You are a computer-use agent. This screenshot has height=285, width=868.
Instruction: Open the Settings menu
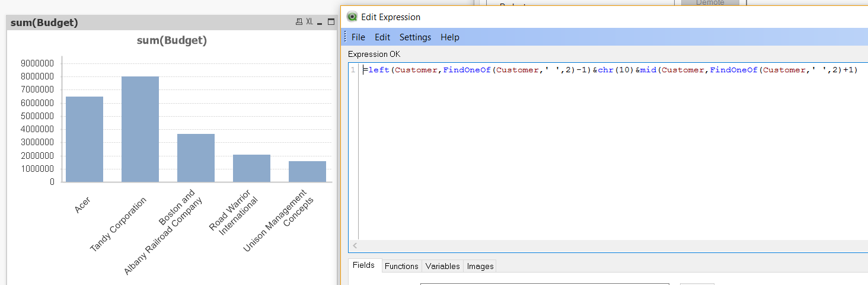[415, 37]
